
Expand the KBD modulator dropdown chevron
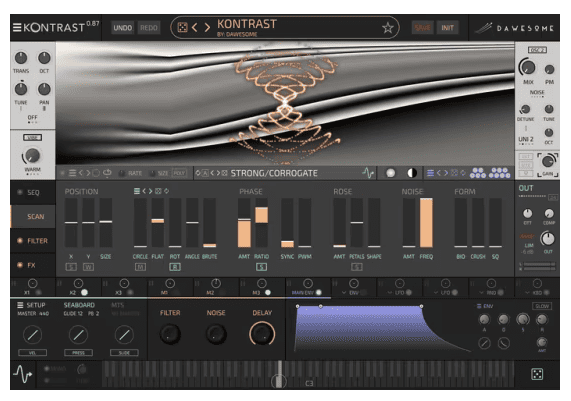point(527,292)
